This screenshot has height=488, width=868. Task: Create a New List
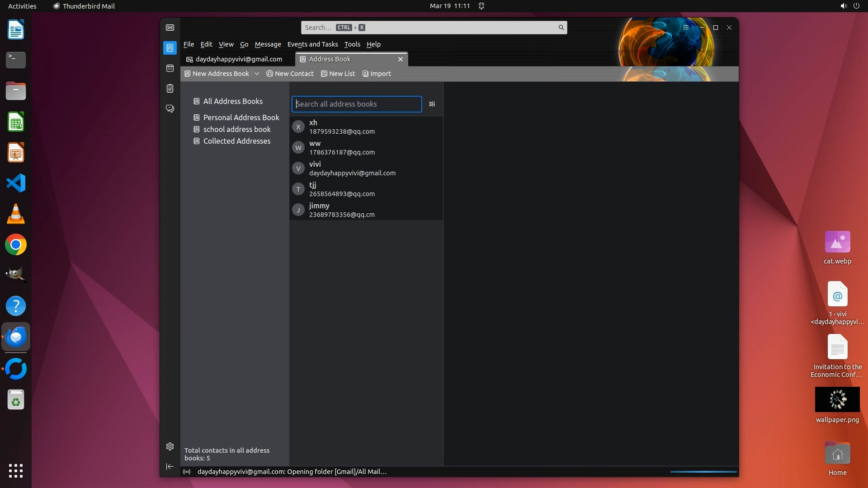pyautogui.click(x=338, y=74)
